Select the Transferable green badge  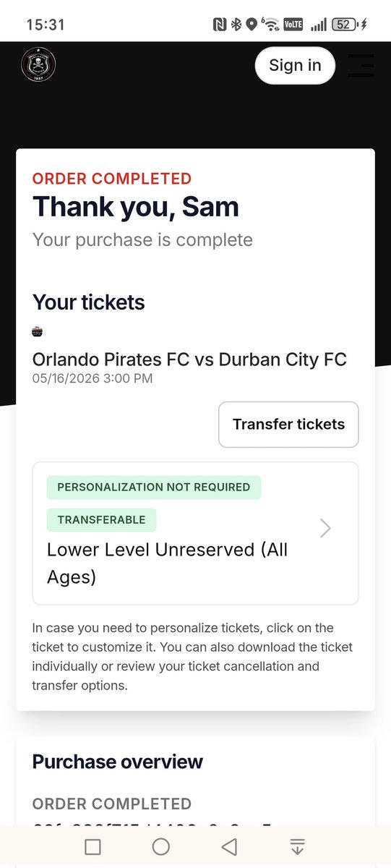point(101,520)
